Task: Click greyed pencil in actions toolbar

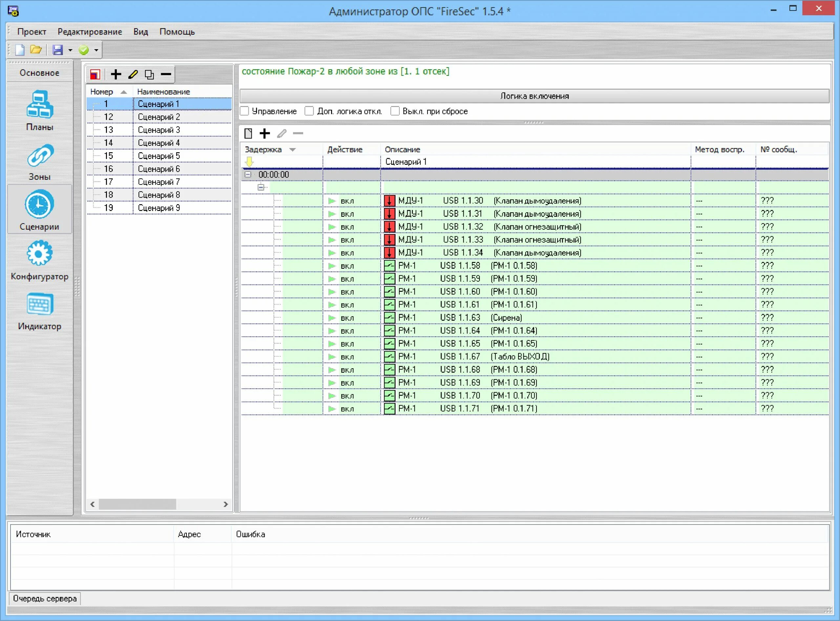Action: click(x=282, y=134)
